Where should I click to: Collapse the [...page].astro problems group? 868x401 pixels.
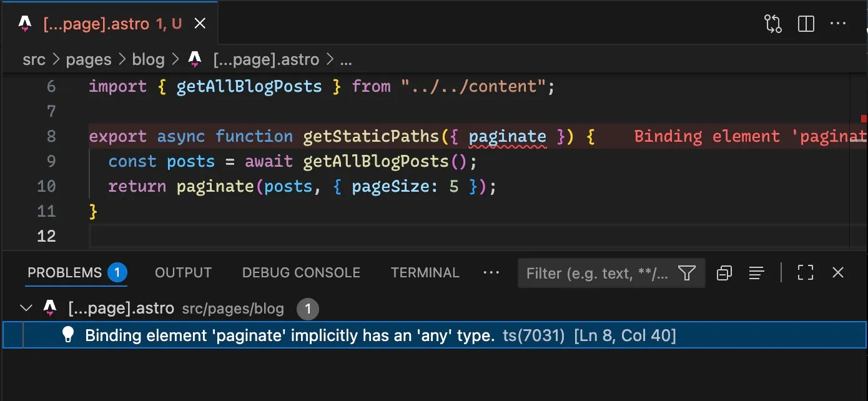tap(26, 308)
